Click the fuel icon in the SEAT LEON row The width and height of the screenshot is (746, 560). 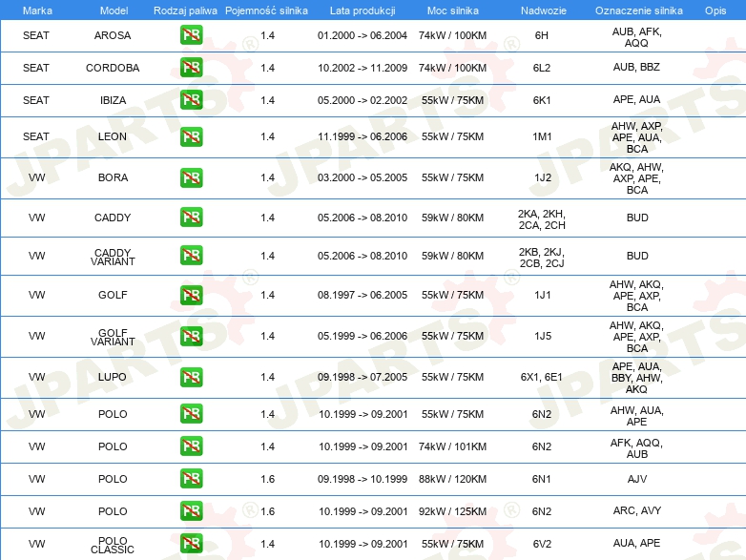[191, 136]
